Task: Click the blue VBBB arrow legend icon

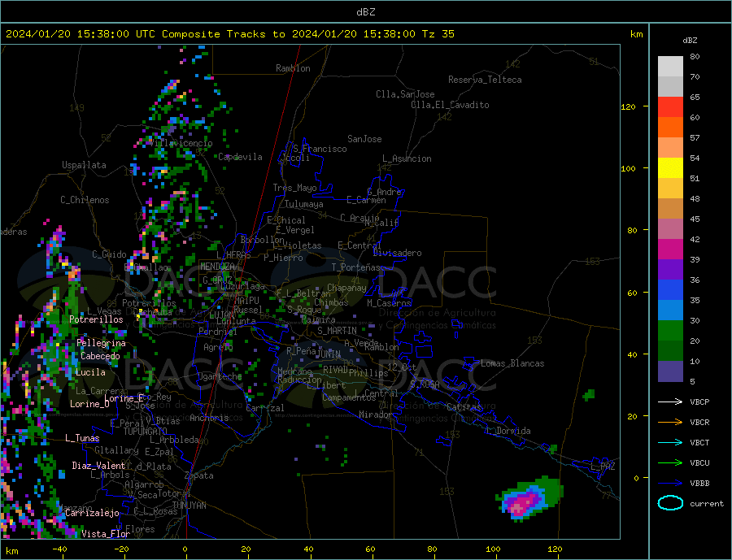Action: click(670, 484)
